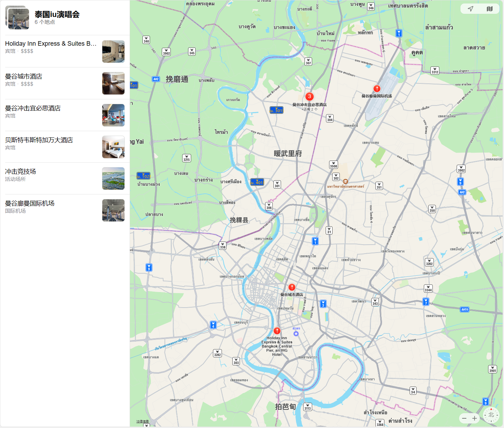The height and width of the screenshot is (428, 504).
Task: Select the red pin at 曼谷廊曼国际机场
Action: point(377,89)
